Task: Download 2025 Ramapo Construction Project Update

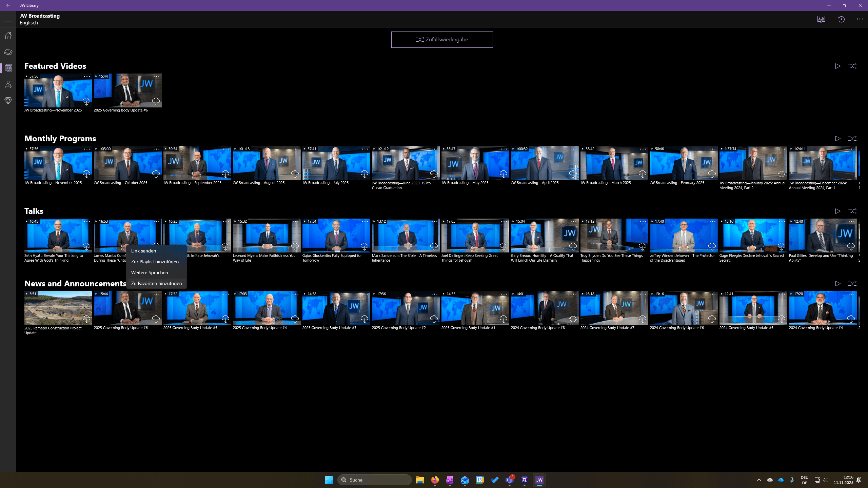Action: (86, 319)
